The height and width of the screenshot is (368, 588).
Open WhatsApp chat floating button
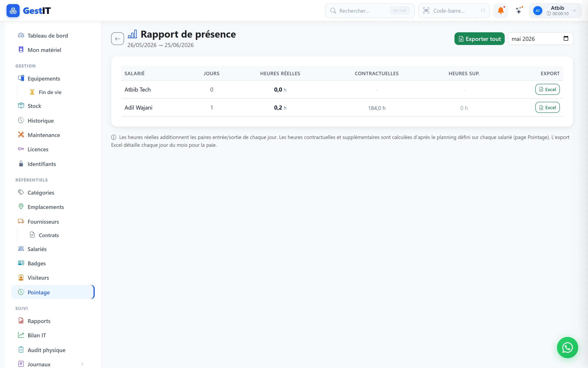click(567, 347)
